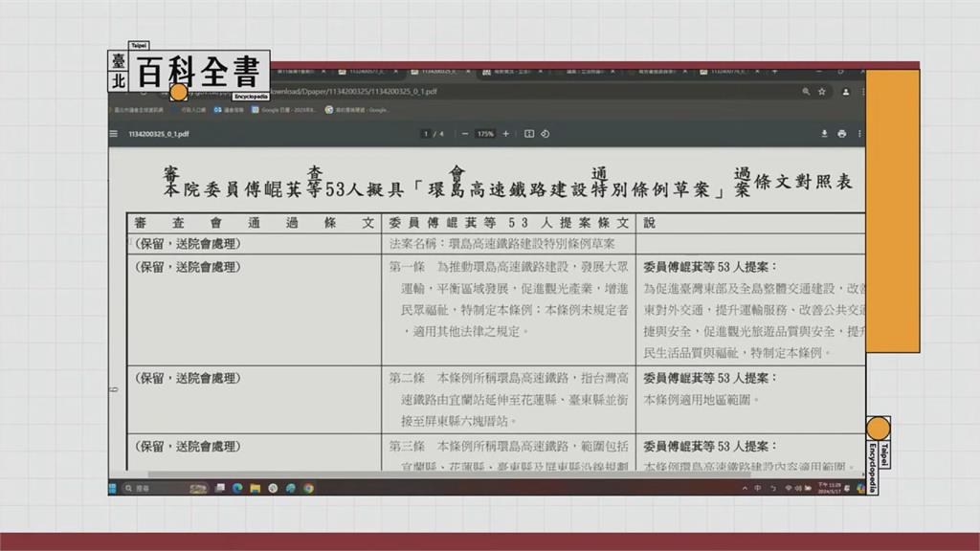Open a new browser tab
Viewport: 980px width, 551px height.
[x=774, y=71]
